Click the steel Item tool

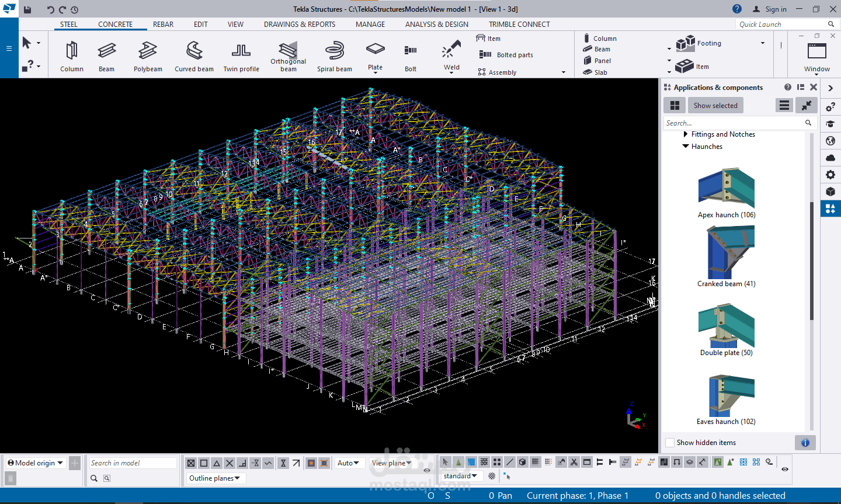488,39
